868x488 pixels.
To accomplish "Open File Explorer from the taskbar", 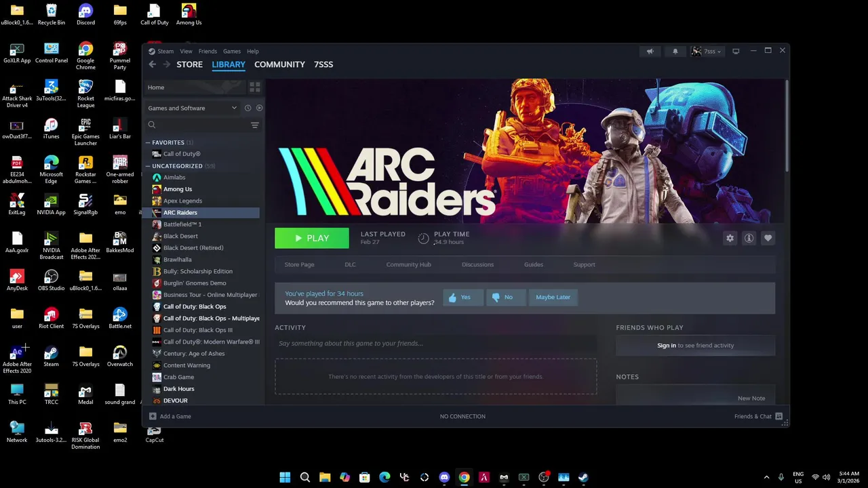I will [325, 477].
